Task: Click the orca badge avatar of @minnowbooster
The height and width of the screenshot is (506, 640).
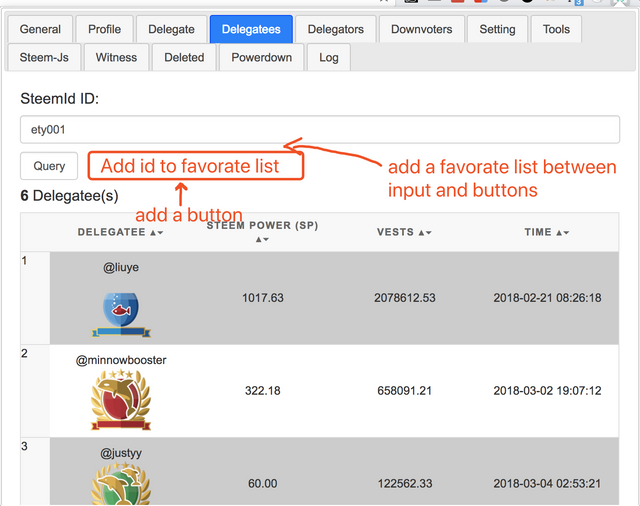Action: point(121,399)
